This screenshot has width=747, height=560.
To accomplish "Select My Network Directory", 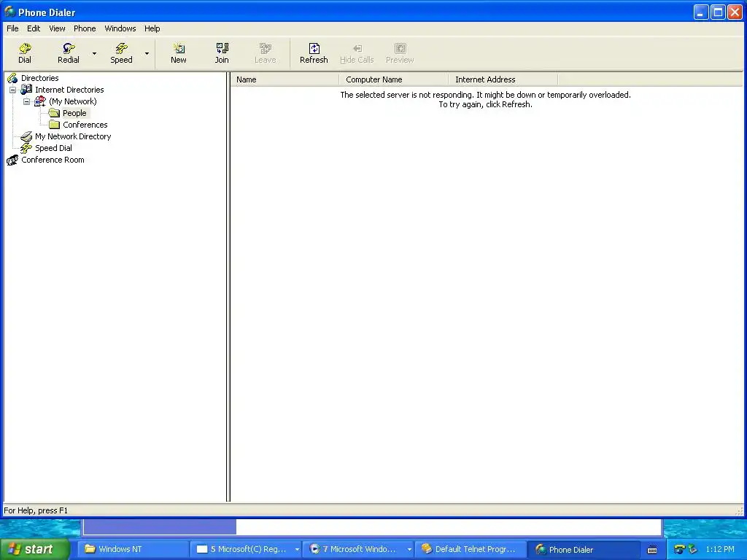I will [73, 136].
